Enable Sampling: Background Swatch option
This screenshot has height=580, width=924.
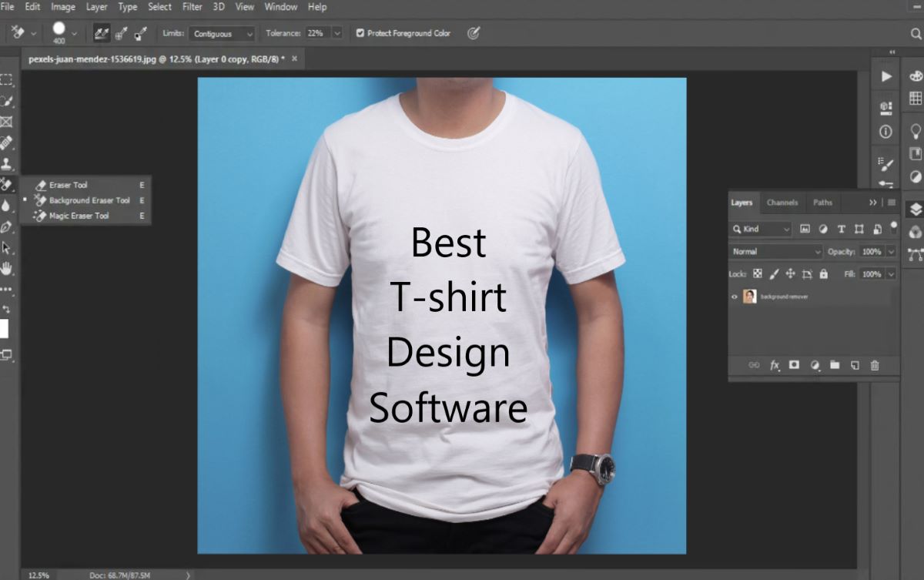click(x=140, y=33)
